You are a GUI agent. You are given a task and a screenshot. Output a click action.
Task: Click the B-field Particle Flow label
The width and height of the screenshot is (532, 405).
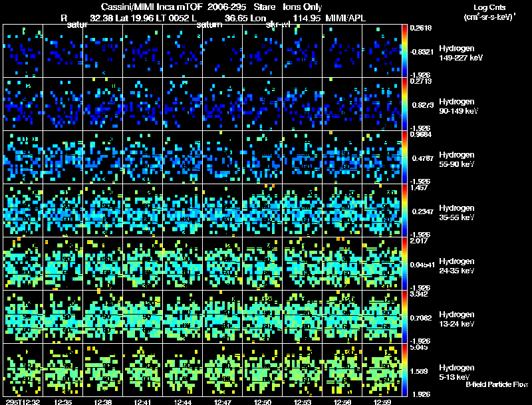(496, 384)
